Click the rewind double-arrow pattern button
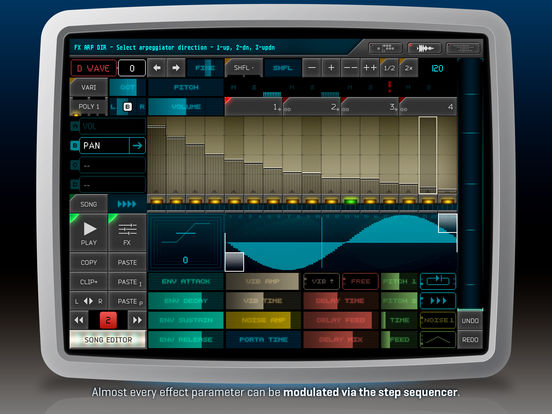The width and height of the screenshot is (552, 414). click(x=79, y=320)
